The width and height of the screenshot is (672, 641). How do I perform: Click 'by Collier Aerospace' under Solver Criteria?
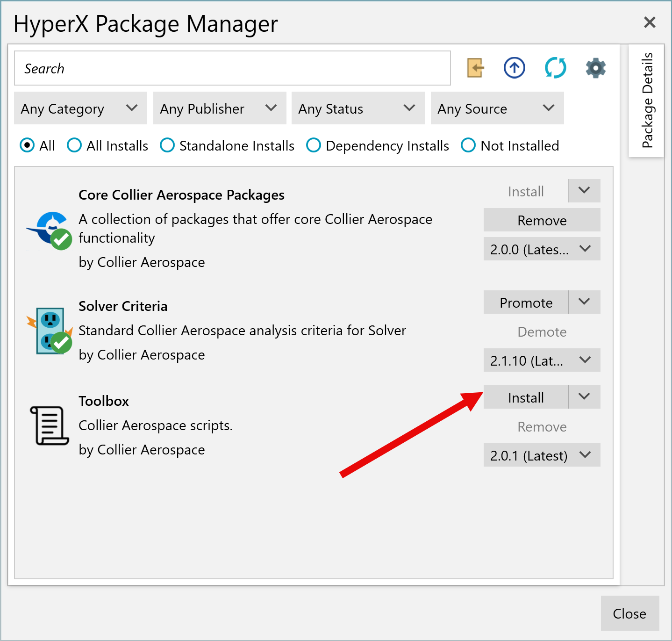[x=142, y=354]
